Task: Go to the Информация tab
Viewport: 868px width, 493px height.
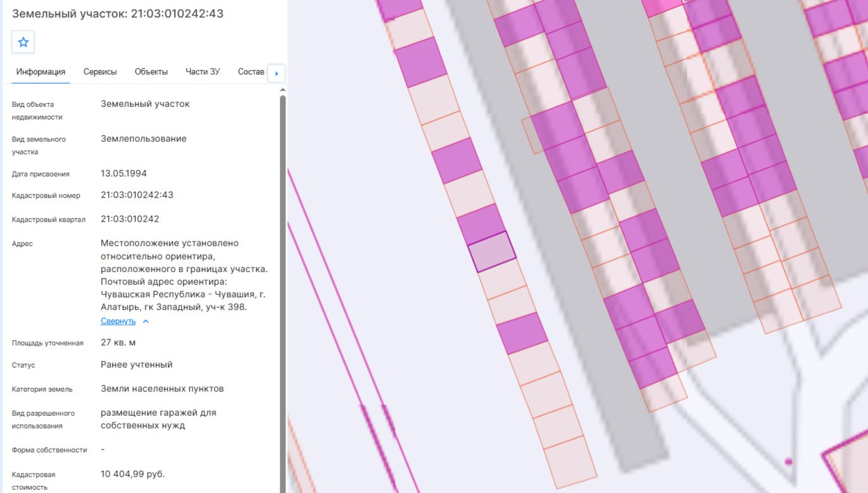Action: (41, 72)
